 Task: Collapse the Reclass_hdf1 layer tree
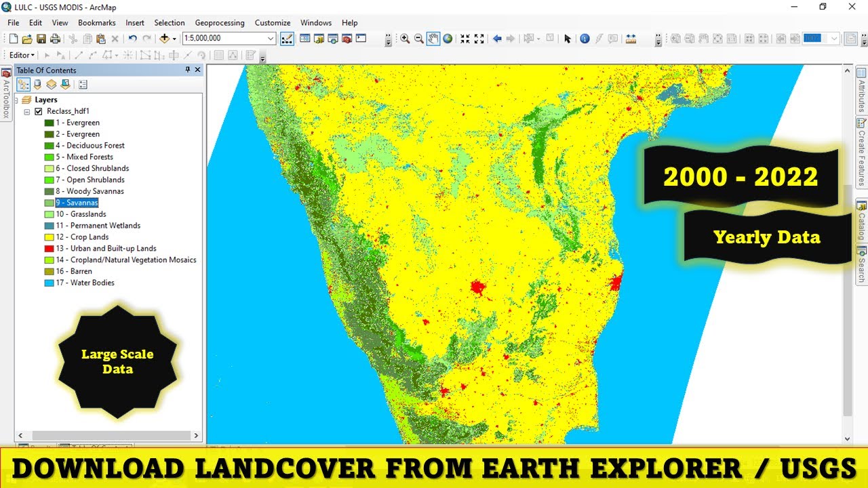(27, 111)
